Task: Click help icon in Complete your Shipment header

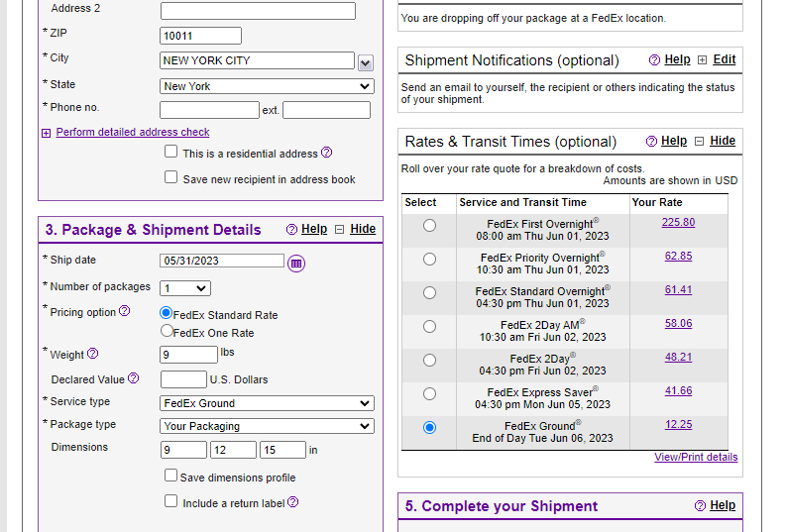Action: (701, 506)
